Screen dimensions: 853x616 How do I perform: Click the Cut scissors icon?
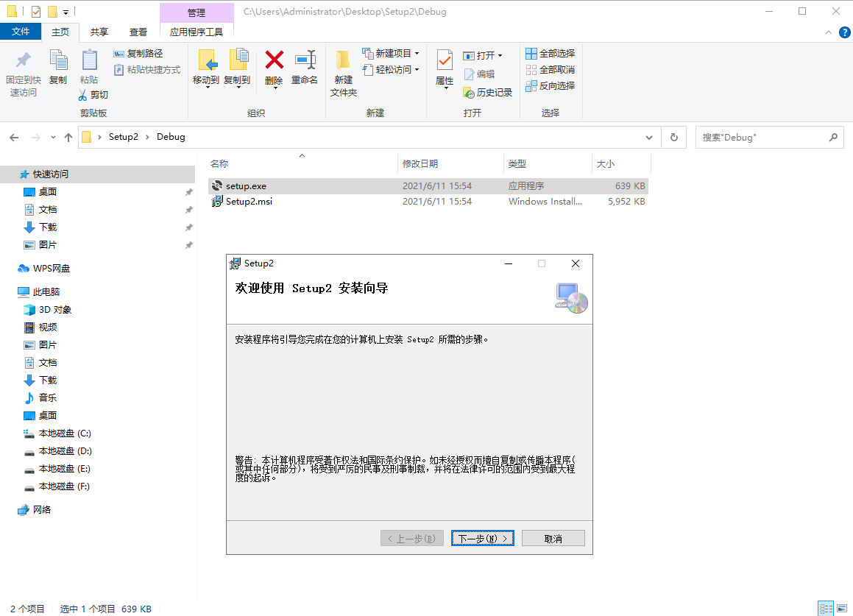(x=82, y=95)
